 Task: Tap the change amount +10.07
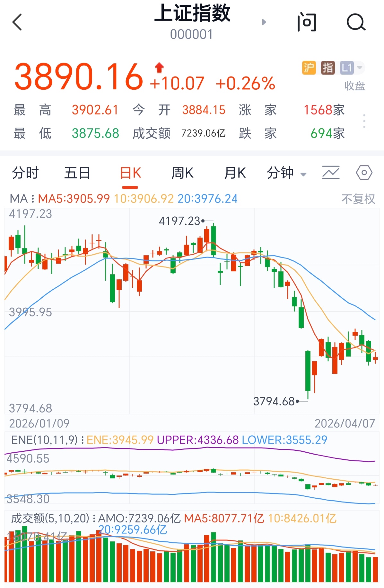[177, 84]
